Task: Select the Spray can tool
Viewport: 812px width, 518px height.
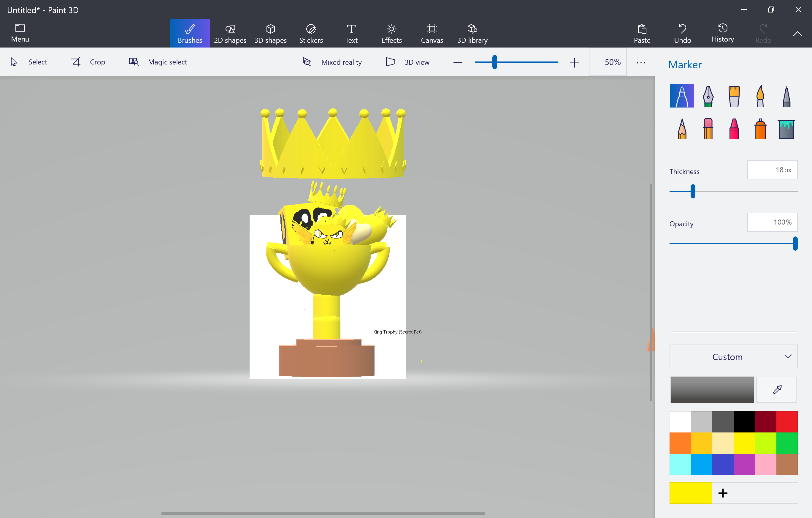Action: tap(759, 128)
